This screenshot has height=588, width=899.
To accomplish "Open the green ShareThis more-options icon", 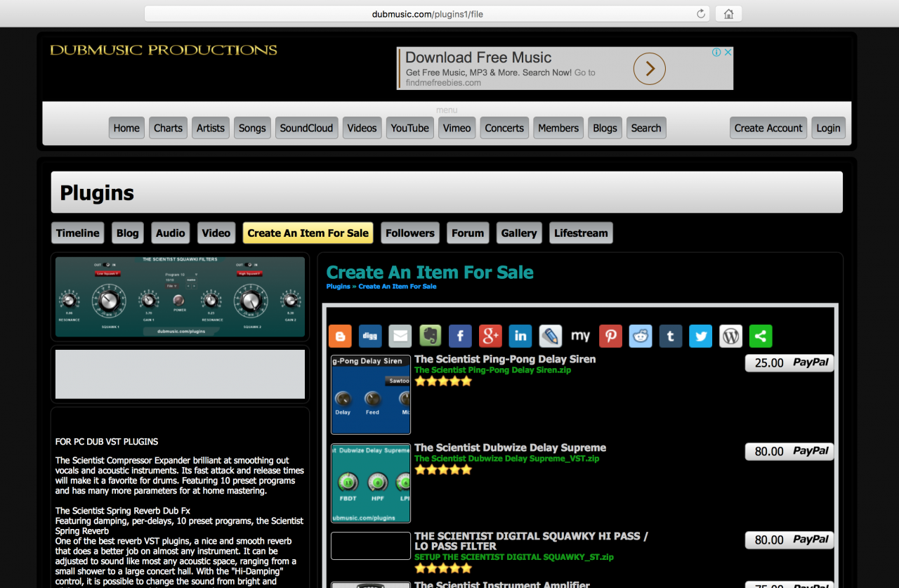I will tap(761, 336).
